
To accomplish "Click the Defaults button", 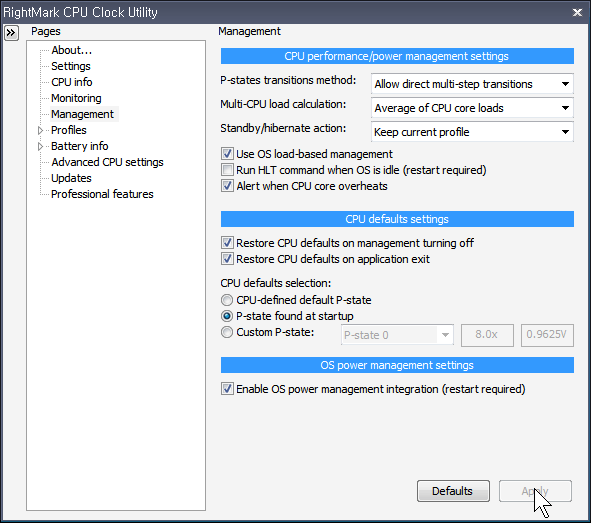I will [453, 491].
